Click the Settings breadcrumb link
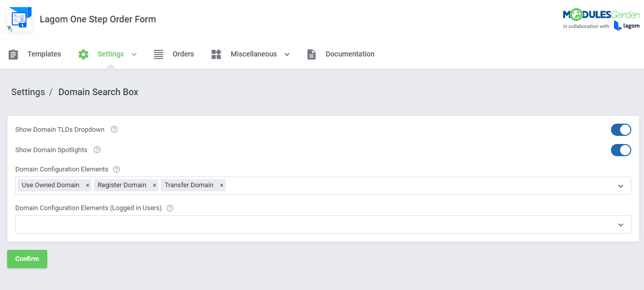This screenshot has width=644, height=290. point(28,92)
